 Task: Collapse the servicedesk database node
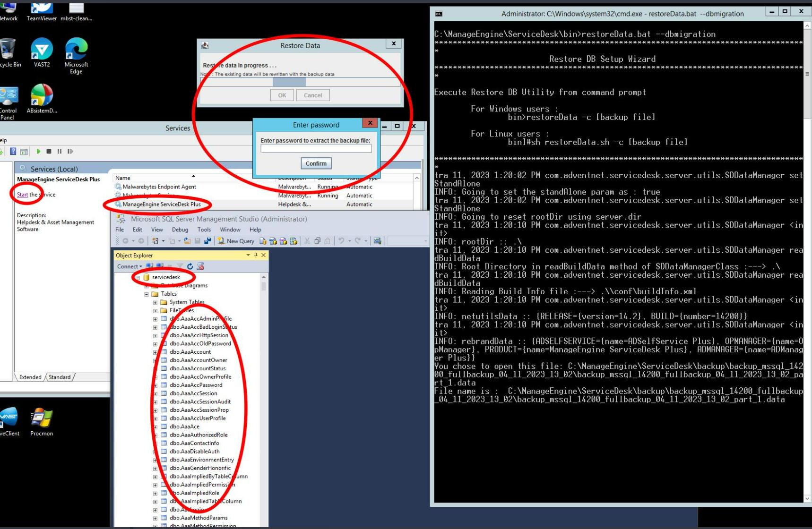point(138,277)
